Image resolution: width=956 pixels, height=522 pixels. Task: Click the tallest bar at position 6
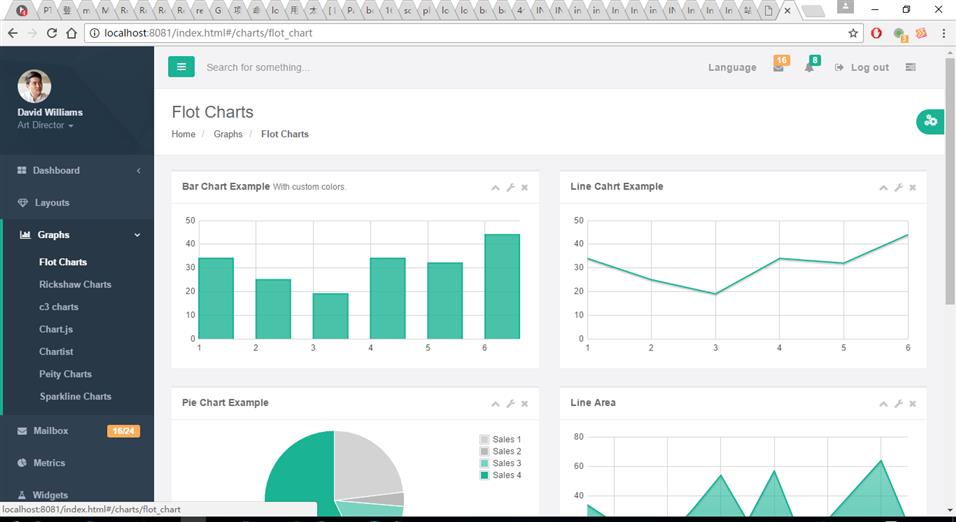502,287
